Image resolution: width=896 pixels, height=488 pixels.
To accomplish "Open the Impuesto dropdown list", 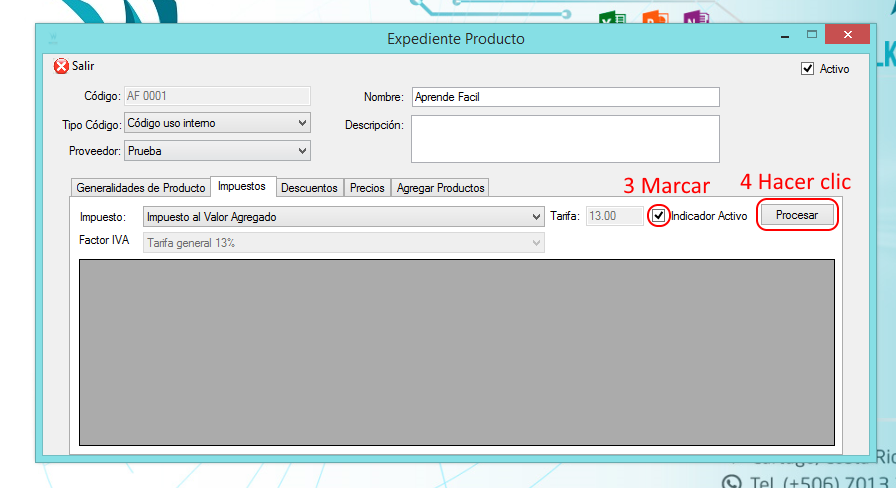I will 343,217.
